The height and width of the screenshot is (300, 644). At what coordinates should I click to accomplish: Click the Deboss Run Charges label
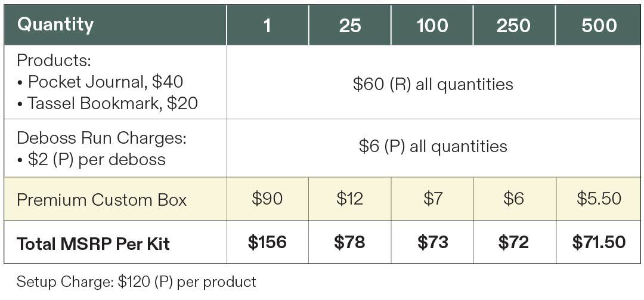pos(102,138)
